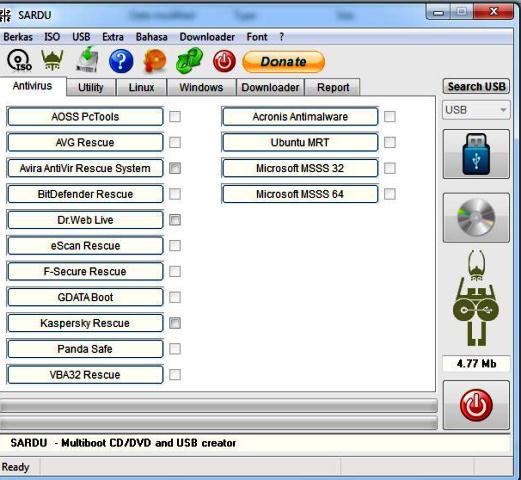Open the Bahasa menu

[151, 37]
